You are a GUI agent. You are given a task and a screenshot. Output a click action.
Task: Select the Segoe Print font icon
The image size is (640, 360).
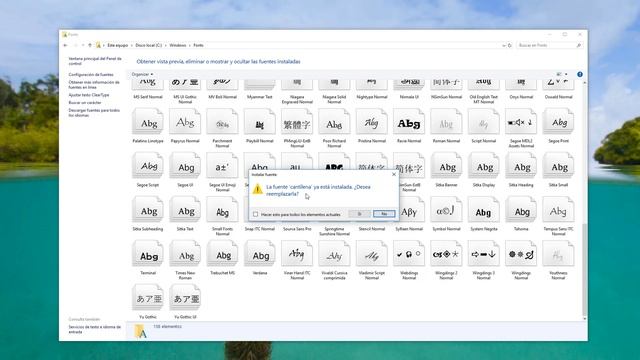pos(558,122)
